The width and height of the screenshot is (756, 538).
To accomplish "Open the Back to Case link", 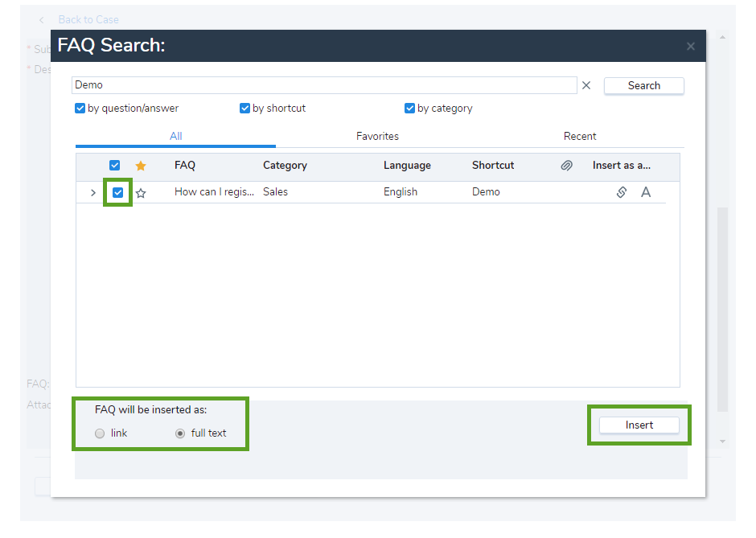I will [x=88, y=20].
